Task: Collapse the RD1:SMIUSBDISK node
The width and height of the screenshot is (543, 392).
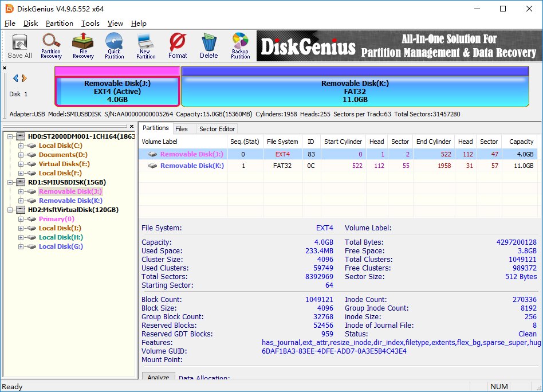Action: click(10, 182)
